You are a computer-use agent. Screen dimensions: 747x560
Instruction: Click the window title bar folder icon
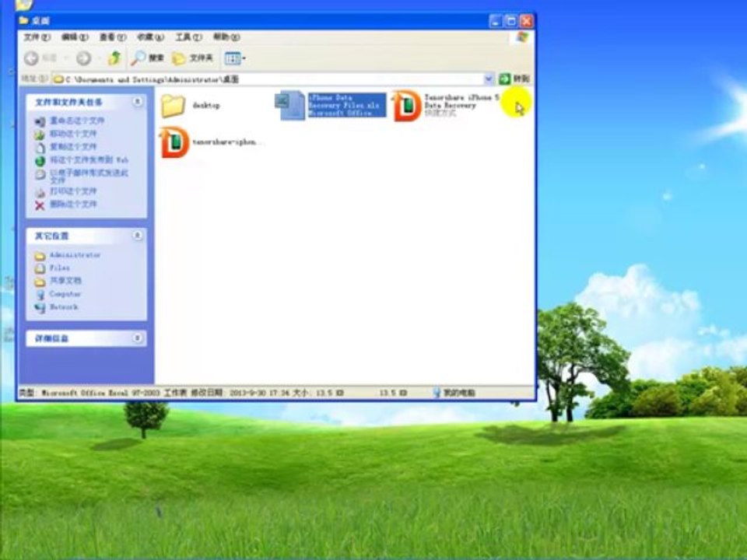[24, 20]
